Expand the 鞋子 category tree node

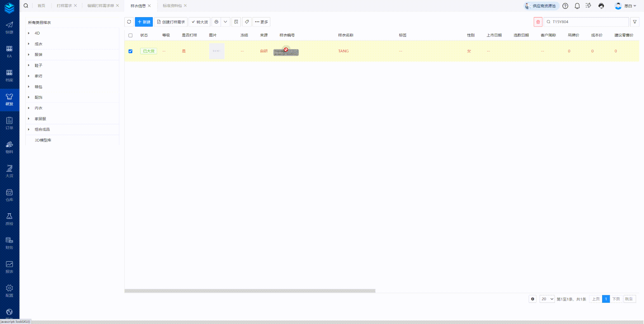[x=29, y=65]
